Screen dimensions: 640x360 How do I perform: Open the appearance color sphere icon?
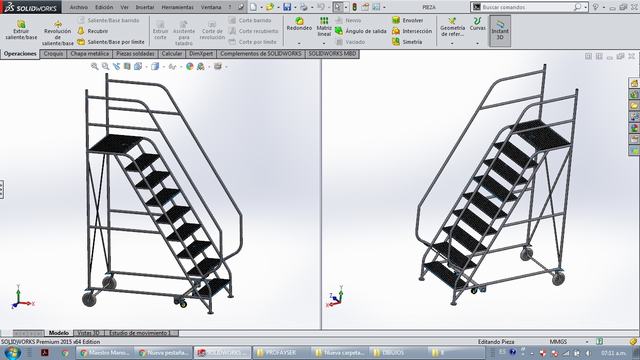click(x=190, y=66)
